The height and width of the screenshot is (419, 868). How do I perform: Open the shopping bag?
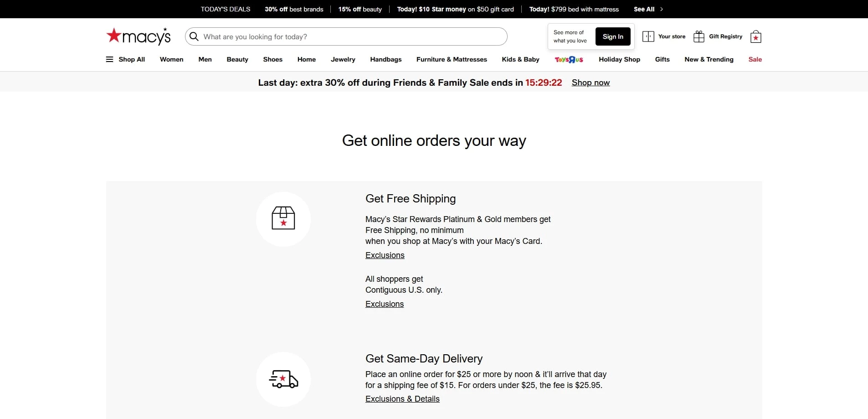755,36
